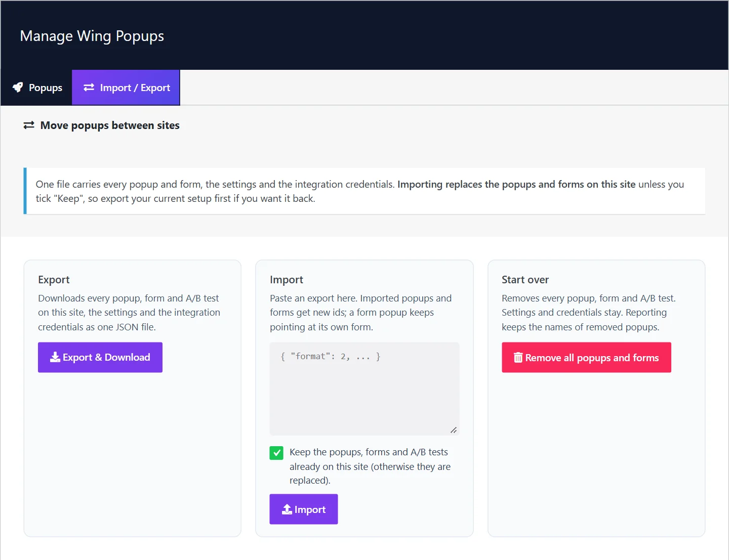
Task: Click the swap arrows icon on Import / Export tab
Action: coord(89,88)
